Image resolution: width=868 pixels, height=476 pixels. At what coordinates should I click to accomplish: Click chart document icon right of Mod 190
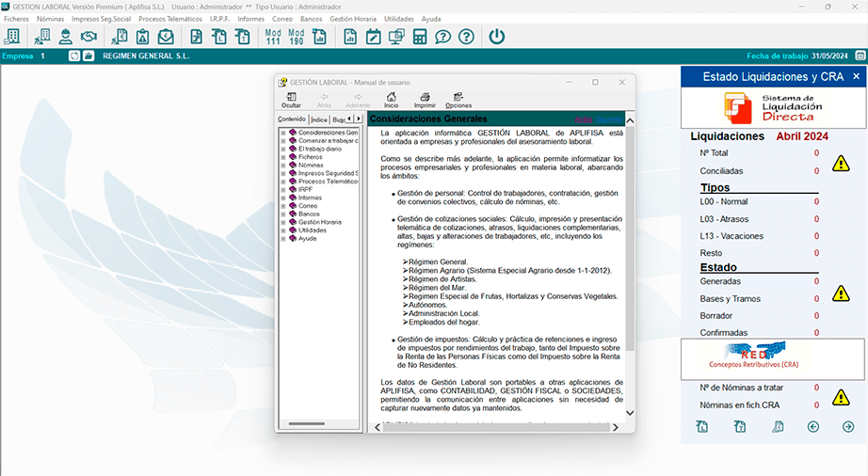point(319,37)
